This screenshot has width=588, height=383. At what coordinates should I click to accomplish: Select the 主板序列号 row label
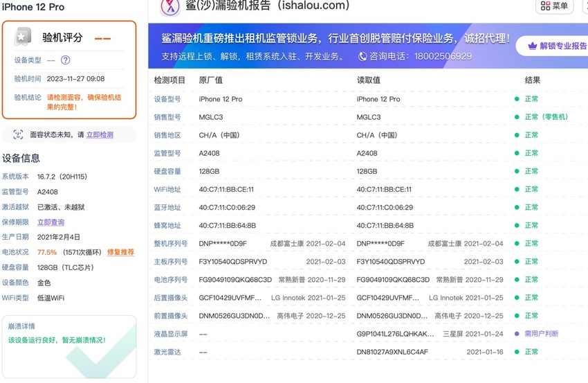point(171,261)
